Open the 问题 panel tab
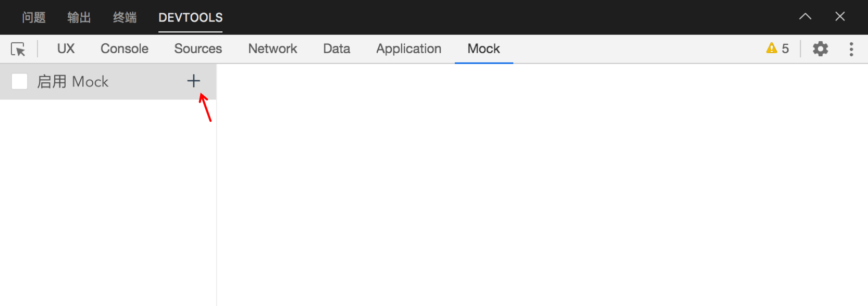 tap(34, 18)
